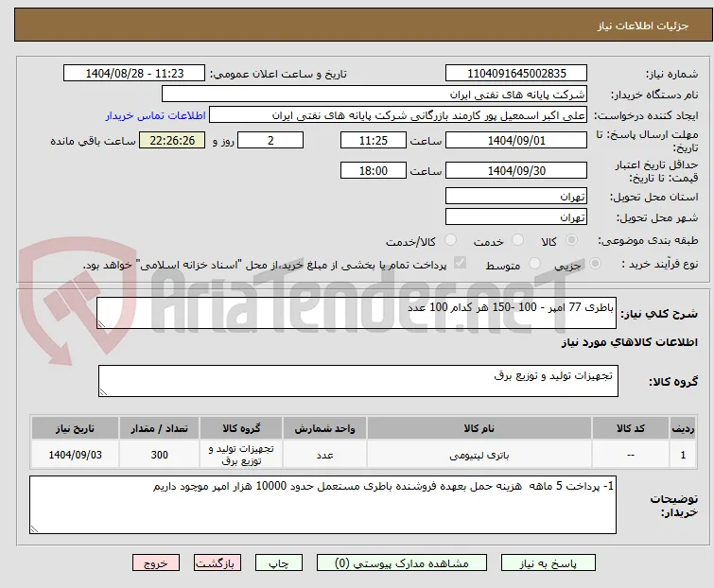Click row number 1 cell
The width and height of the screenshot is (714, 588).
point(683,455)
